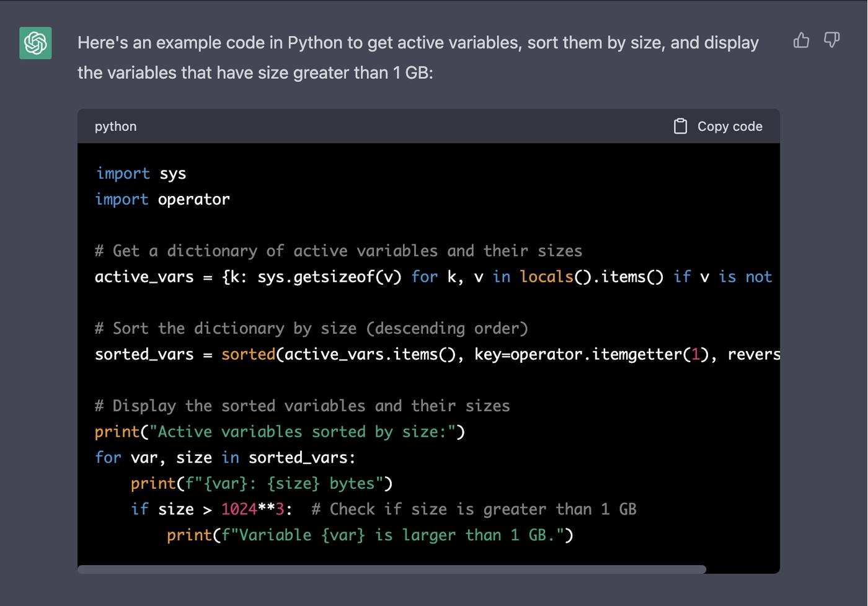This screenshot has width=868, height=606.
Task: Click the thumbs up feedback icon
Action: pos(801,41)
